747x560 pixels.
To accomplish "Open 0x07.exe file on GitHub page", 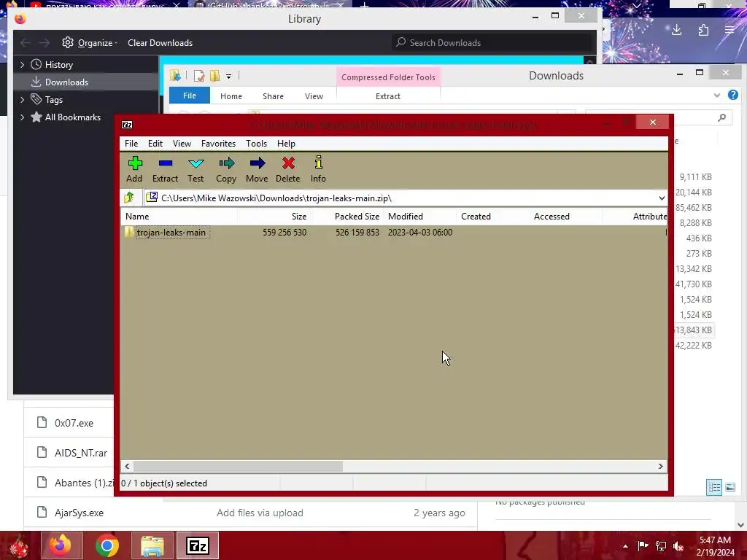I will pyautogui.click(x=74, y=423).
